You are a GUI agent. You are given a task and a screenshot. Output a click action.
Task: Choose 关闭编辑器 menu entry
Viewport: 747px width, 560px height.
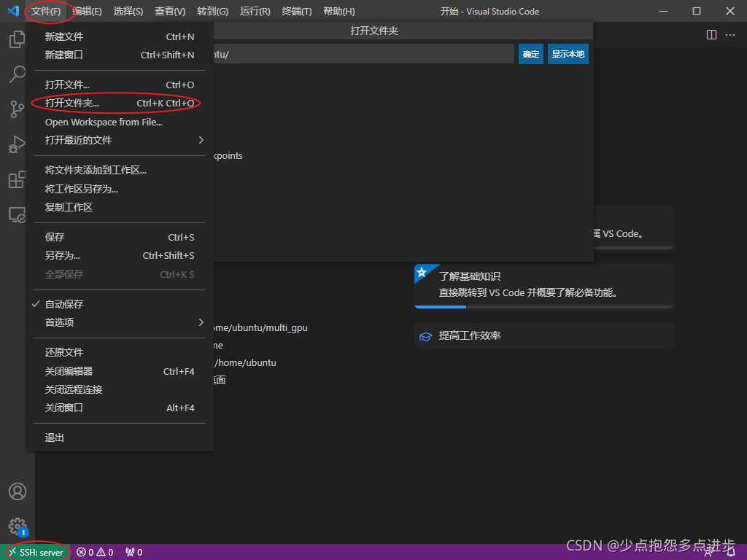[x=119, y=371]
